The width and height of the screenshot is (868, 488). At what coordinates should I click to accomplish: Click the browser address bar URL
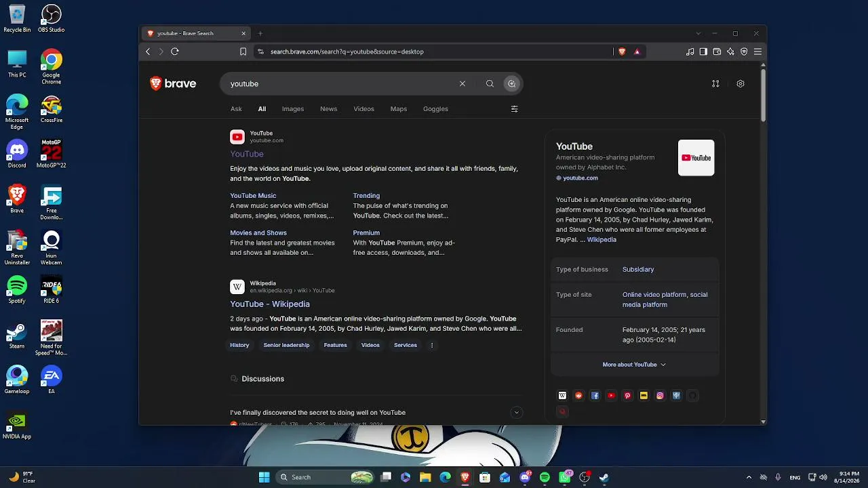(347, 52)
